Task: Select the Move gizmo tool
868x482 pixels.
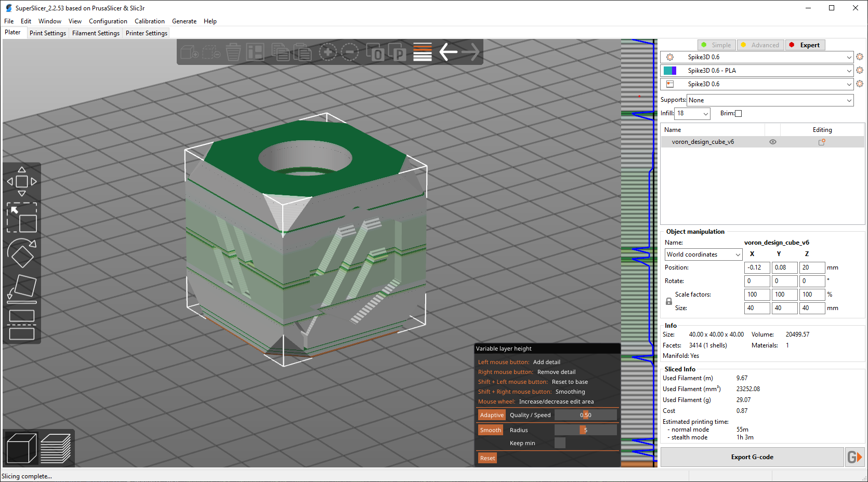Action: pyautogui.click(x=22, y=182)
